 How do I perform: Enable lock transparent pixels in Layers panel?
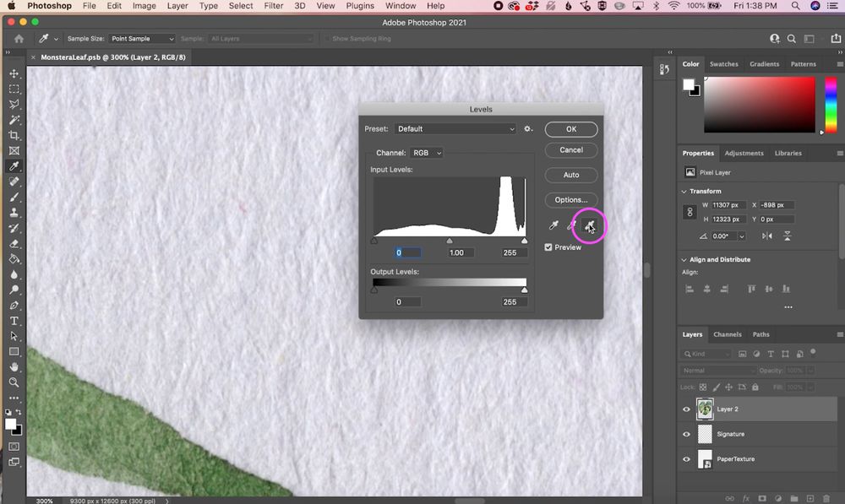703,386
